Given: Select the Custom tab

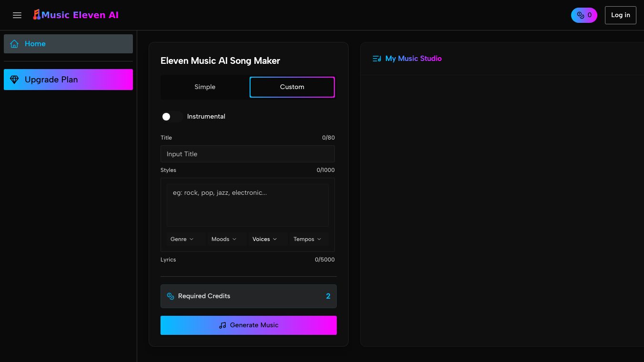Looking at the screenshot, I should coord(292,87).
